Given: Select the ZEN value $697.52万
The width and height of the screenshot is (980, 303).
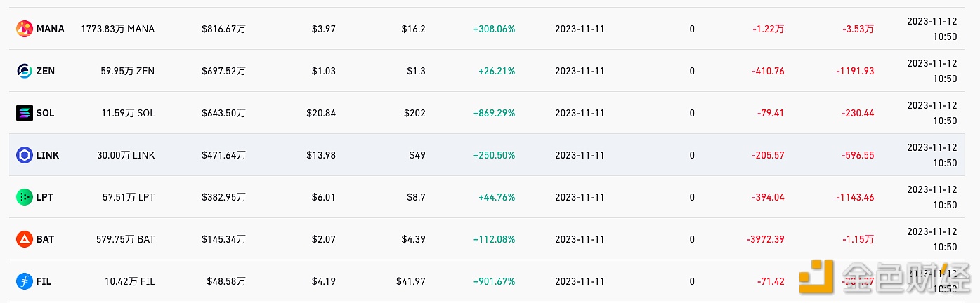Looking at the screenshot, I should pos(223,71).
